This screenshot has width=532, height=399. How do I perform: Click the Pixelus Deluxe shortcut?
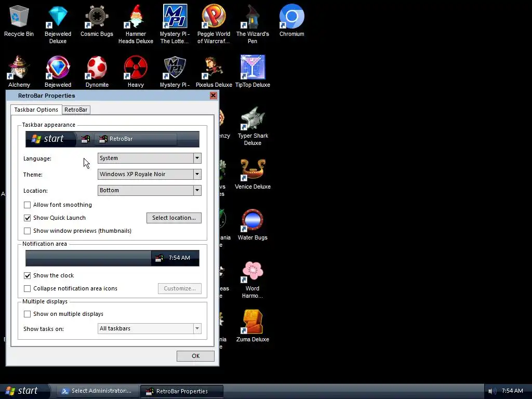pyautogui.click(x=214, y=71)
